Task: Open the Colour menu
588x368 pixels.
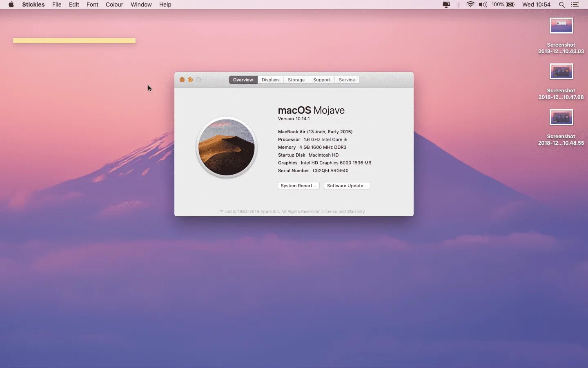Action: (x=114, y=4)
